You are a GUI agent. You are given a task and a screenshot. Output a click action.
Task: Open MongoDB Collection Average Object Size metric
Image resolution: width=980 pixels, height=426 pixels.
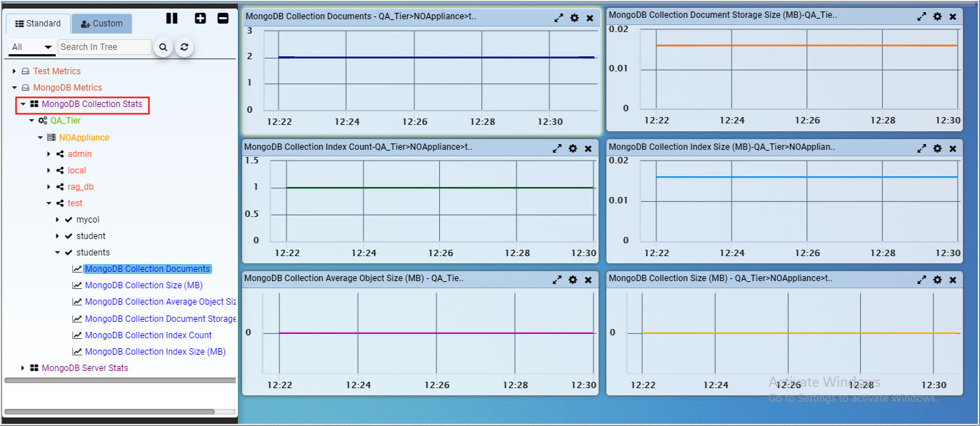(160, 302)
